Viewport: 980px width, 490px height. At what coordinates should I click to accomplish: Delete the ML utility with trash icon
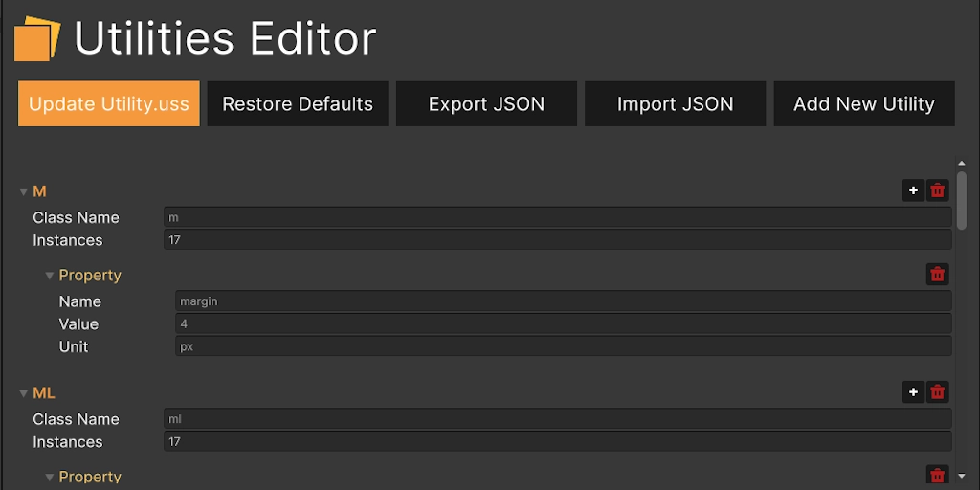click(938, 392)
